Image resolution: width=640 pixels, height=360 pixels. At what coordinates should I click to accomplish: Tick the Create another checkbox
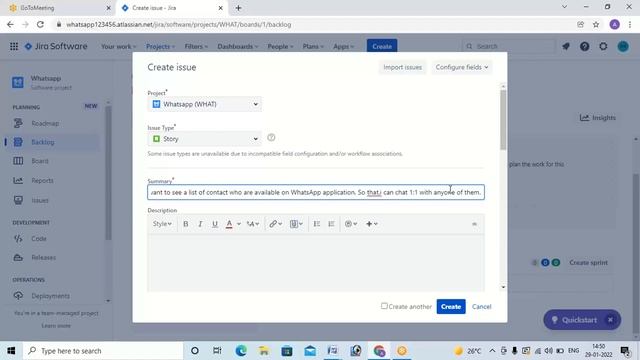(384, 306)
